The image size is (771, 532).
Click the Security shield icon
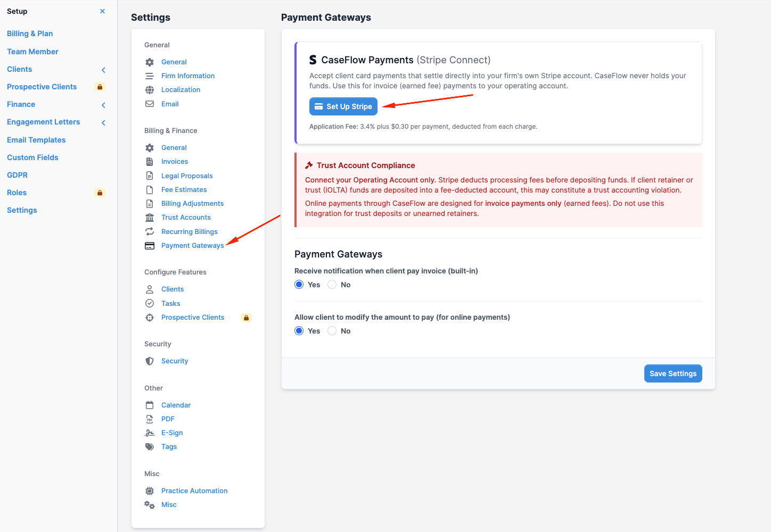tap(150, 361)
